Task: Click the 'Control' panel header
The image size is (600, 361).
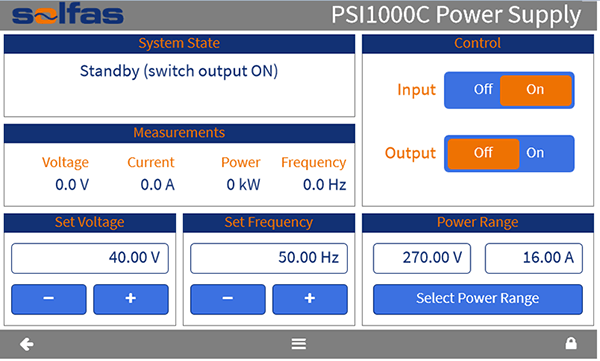Action: 478,43
